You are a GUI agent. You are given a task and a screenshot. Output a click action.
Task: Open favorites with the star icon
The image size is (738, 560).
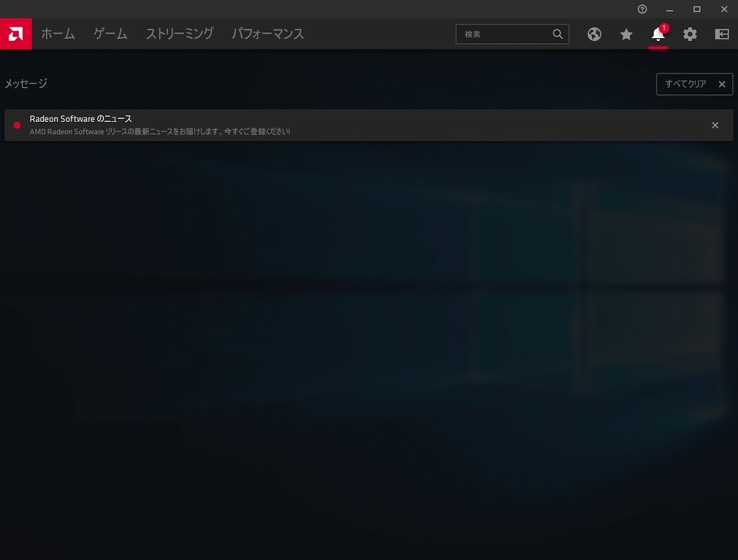tap(626, 34)
